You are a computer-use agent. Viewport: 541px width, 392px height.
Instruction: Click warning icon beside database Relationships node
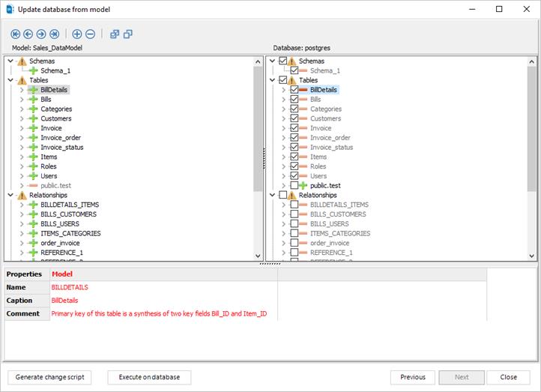(291, 196)
